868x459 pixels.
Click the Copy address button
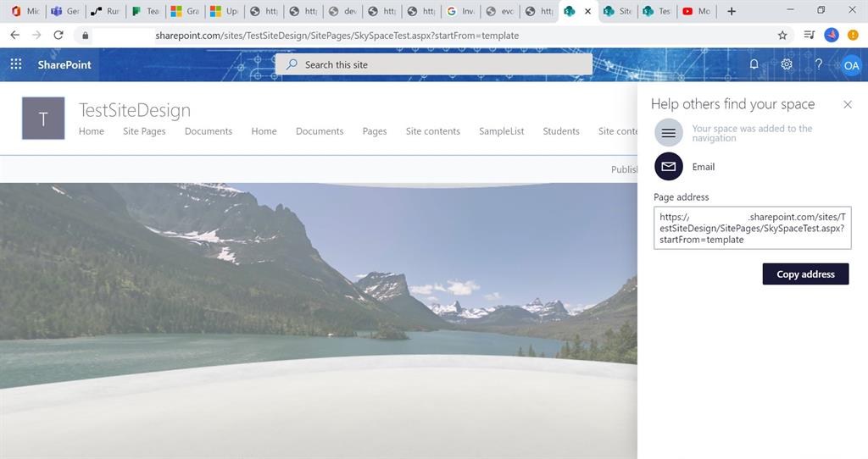coord(805,274)
